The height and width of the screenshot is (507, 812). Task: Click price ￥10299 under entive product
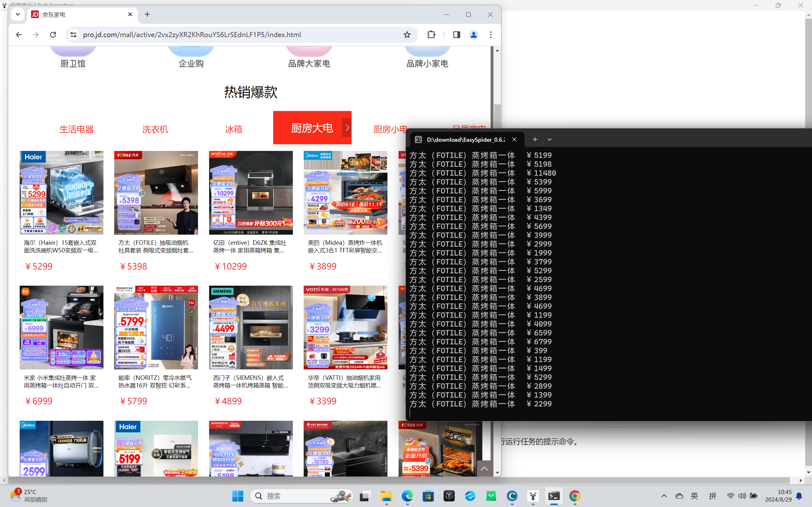(230, 266)
